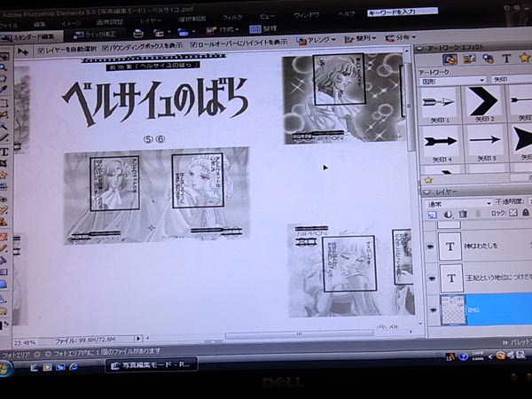Click the 写真編集モード taskbar button
The image size is (532, 399).
[152, 365]
